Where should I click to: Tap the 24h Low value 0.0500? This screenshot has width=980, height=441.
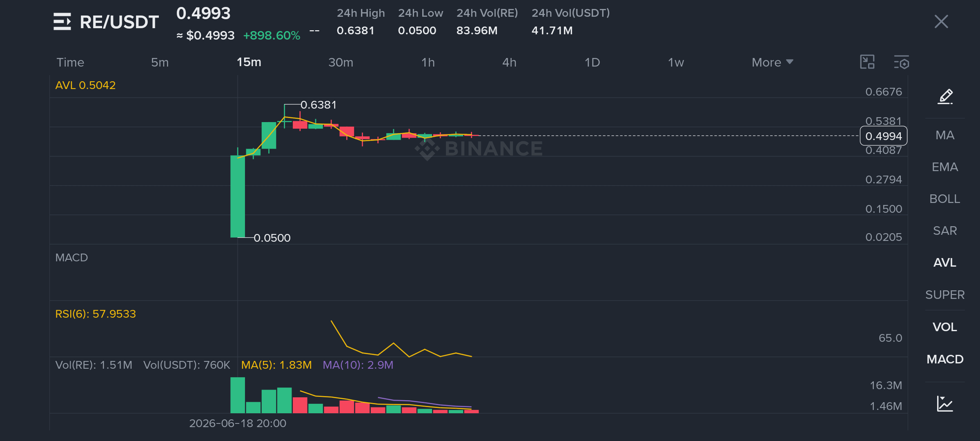pyautogui.click(x=417, y=31)
